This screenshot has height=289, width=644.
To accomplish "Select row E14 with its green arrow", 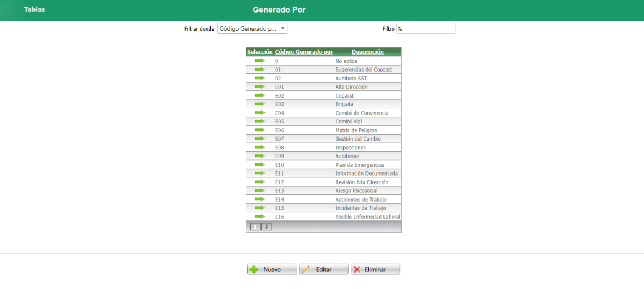I will pyautogui.click(x=260, y=199).
